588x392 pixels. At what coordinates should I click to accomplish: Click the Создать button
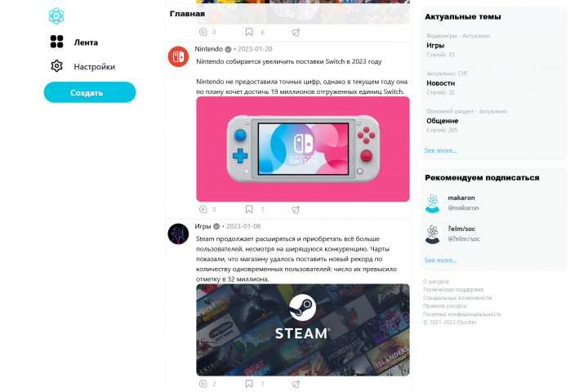(90, 92)
